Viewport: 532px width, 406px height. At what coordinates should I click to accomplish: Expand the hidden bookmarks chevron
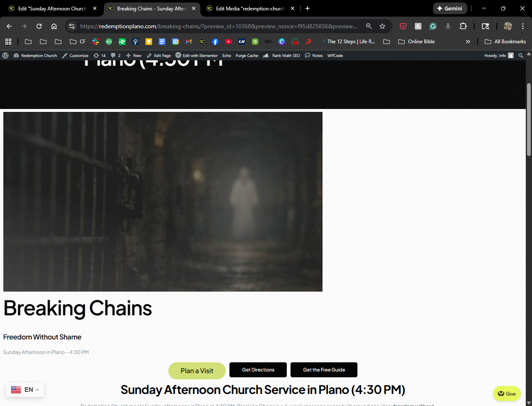coord(468,42)
